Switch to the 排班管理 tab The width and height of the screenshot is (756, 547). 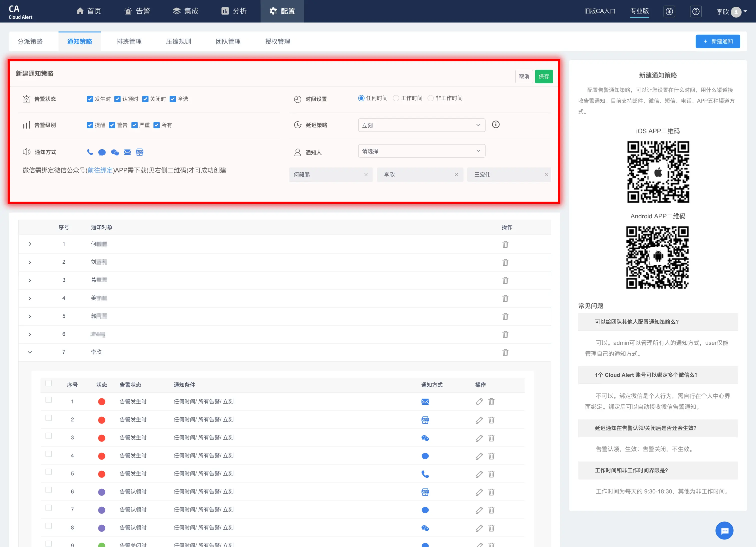[x=129, y=41]
